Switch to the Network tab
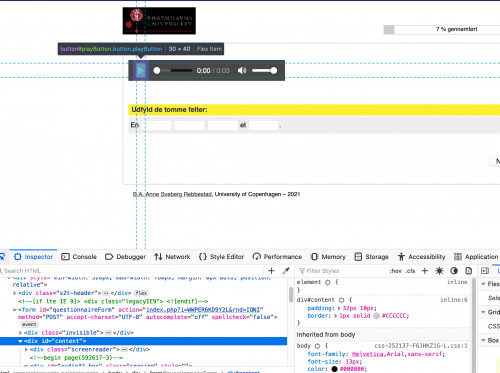The width and height of the screenshot is (500, 373). point(172,257)
